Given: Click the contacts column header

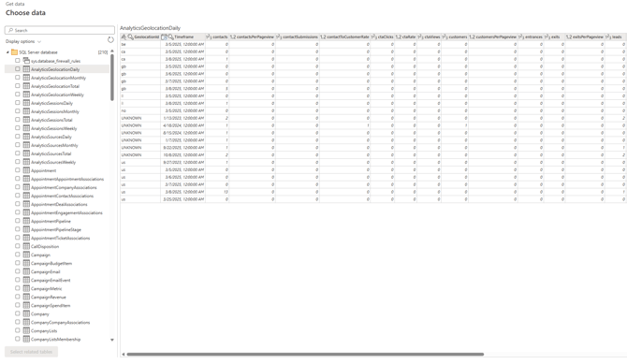Looking at the screenshot, I should pos(217,36).
